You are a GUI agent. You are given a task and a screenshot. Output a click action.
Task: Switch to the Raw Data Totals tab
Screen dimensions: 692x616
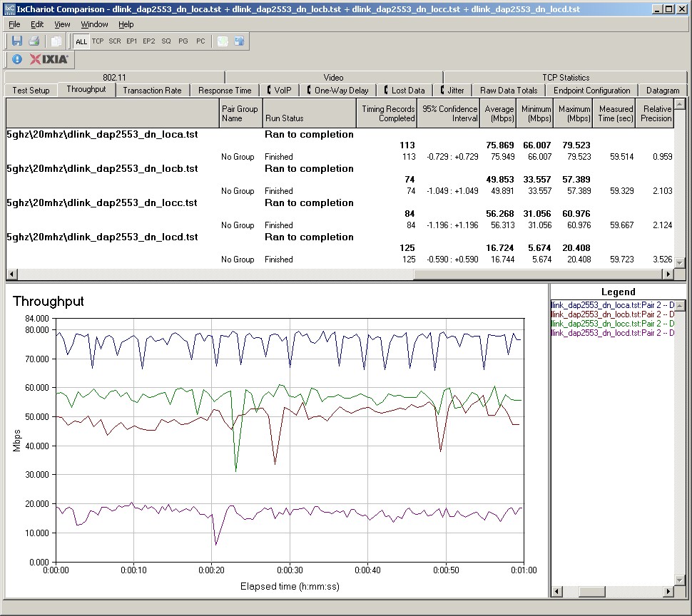pyautogui.click(x=509, y=91)
